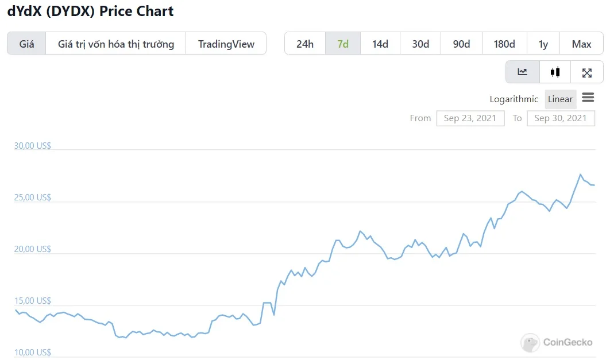Edit the To date Sep 30, 2021
This screenshot has width=606, height=364.
point(561,118)
